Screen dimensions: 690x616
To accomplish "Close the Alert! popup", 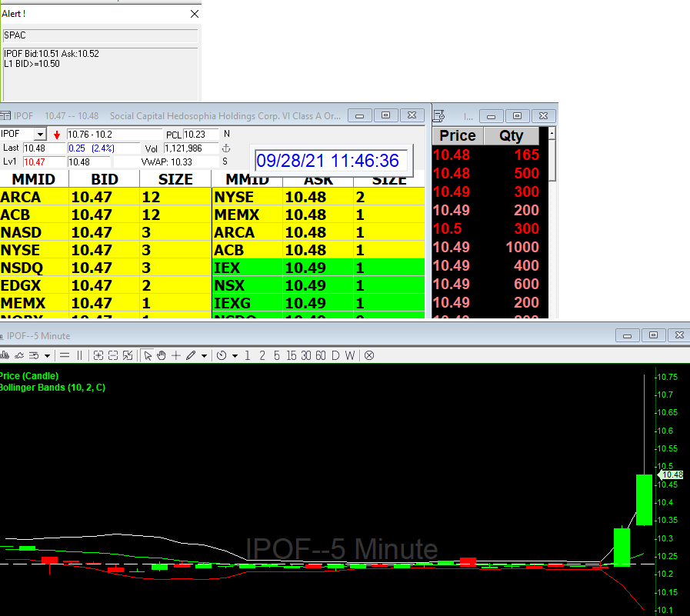I will coord(195,14).
